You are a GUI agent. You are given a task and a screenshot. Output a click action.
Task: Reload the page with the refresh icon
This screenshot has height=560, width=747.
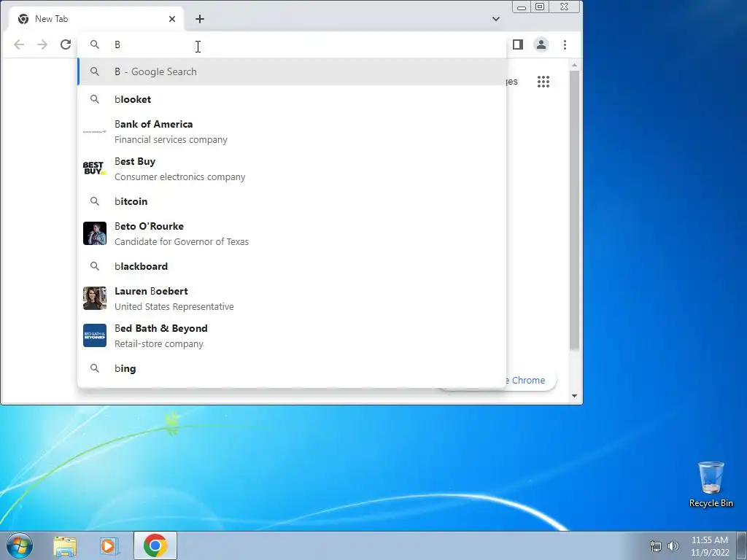point(66,44)
